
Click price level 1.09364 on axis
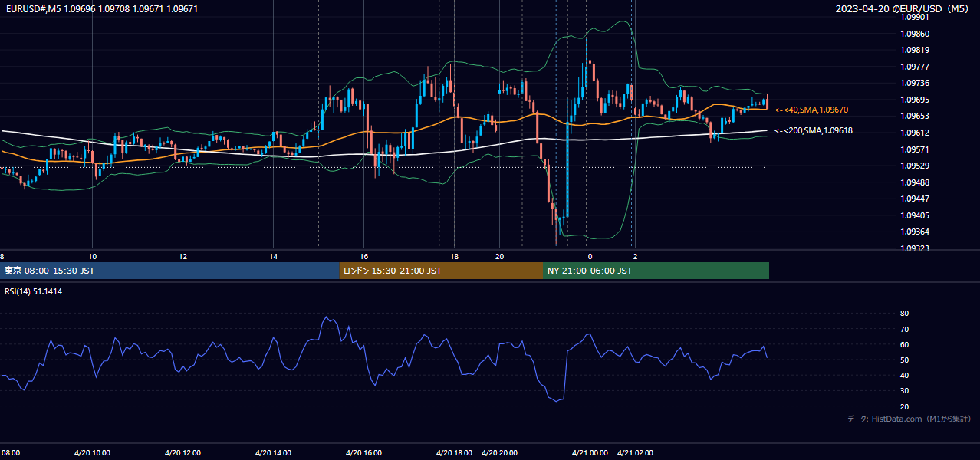pos(915,232)
